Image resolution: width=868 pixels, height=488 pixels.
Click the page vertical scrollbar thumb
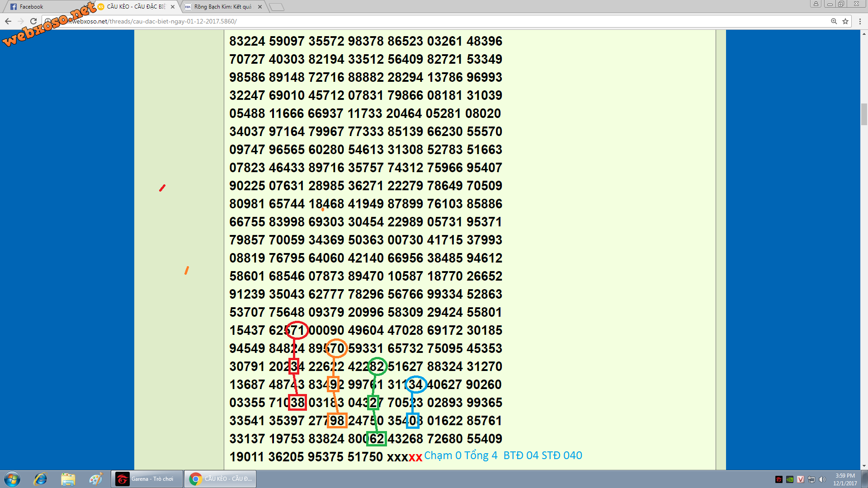tap(864, 114)
